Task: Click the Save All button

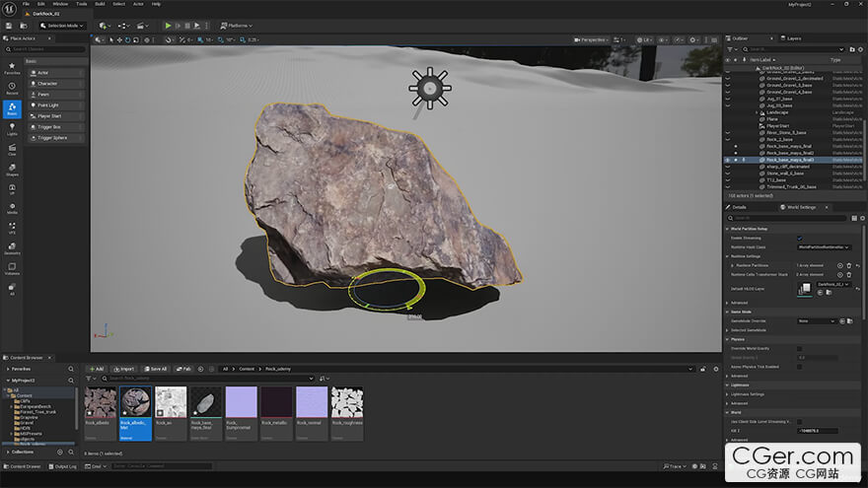Action: [155, 369]
